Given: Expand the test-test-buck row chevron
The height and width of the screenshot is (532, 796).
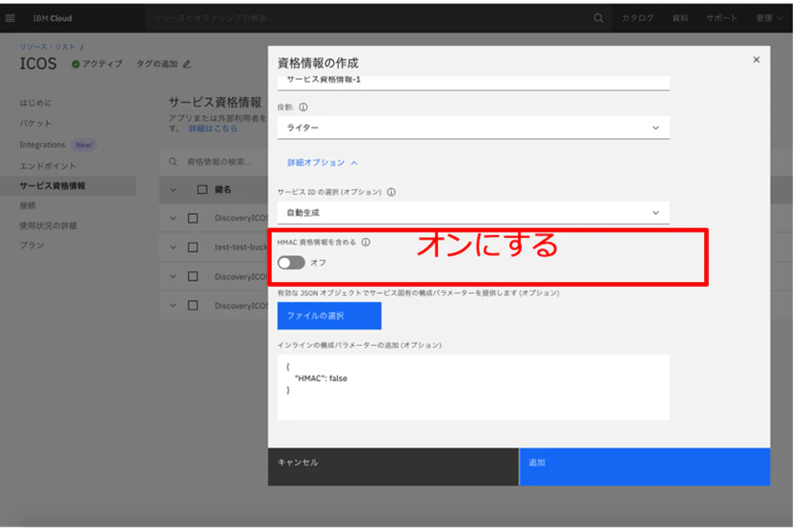Looking at the screenshot, I should tap(173, 247).
